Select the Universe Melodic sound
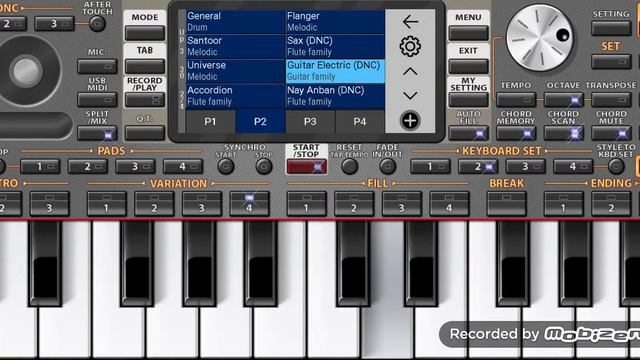Viewport: 640px width, 360px height. click(x=235, y=71)
